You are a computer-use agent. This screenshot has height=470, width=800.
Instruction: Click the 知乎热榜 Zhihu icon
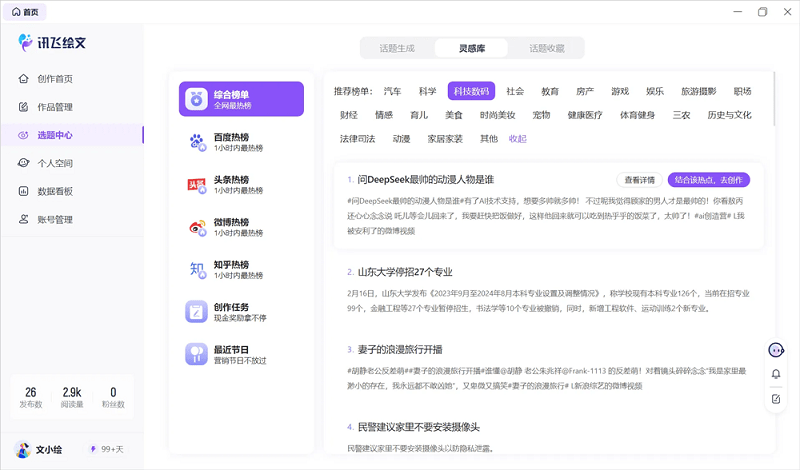[197, 269]
